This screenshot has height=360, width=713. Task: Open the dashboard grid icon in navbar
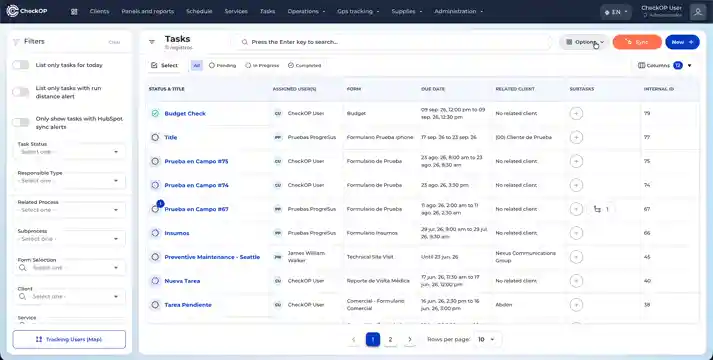click(74, 11)
